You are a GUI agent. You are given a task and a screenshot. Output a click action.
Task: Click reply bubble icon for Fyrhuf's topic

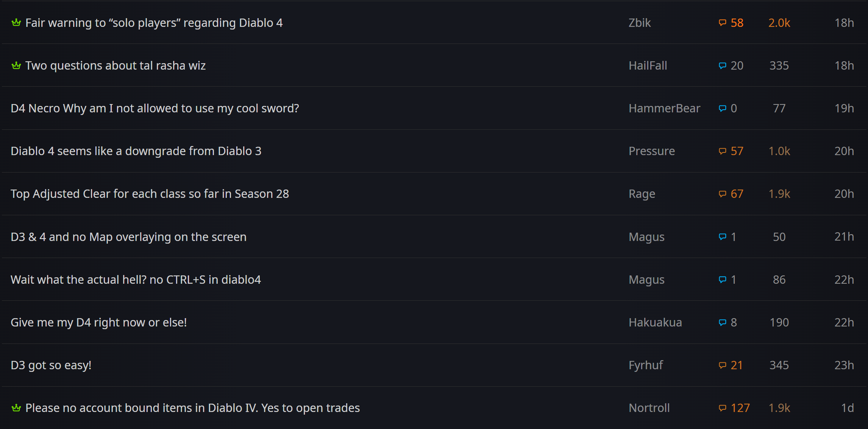pyautogui.click(x=723, y=365)
